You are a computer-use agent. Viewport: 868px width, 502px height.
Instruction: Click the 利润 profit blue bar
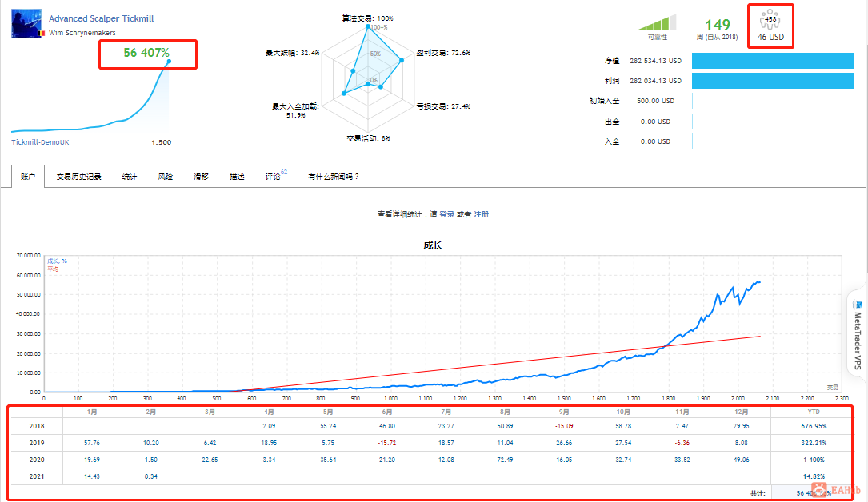point(773,81)
